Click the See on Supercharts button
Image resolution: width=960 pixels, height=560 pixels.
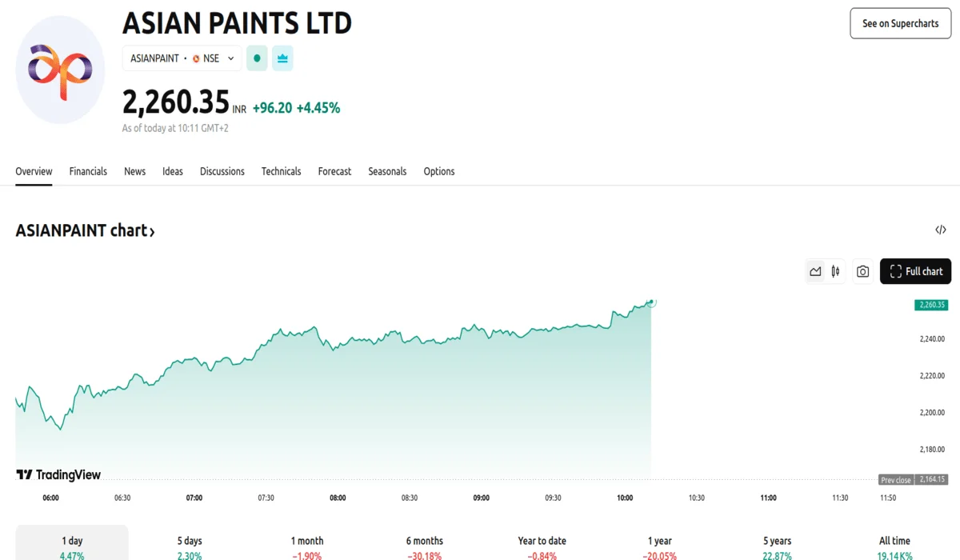(x=900, y=23)
